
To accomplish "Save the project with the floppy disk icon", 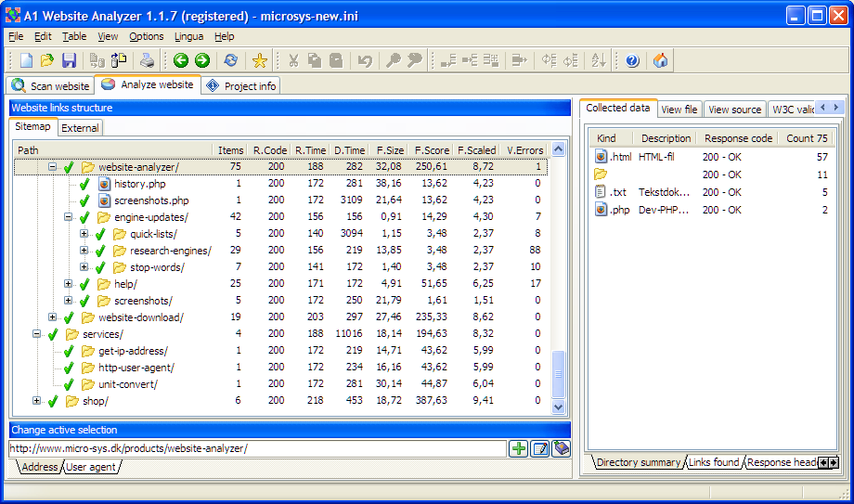I will [69, 60].
